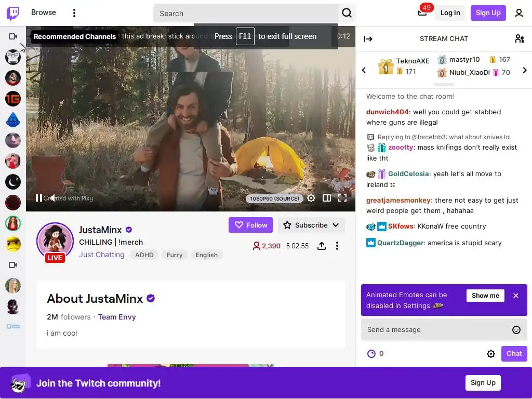
Task: Expand the recommended channels camera icon
Action: [13, 36]
